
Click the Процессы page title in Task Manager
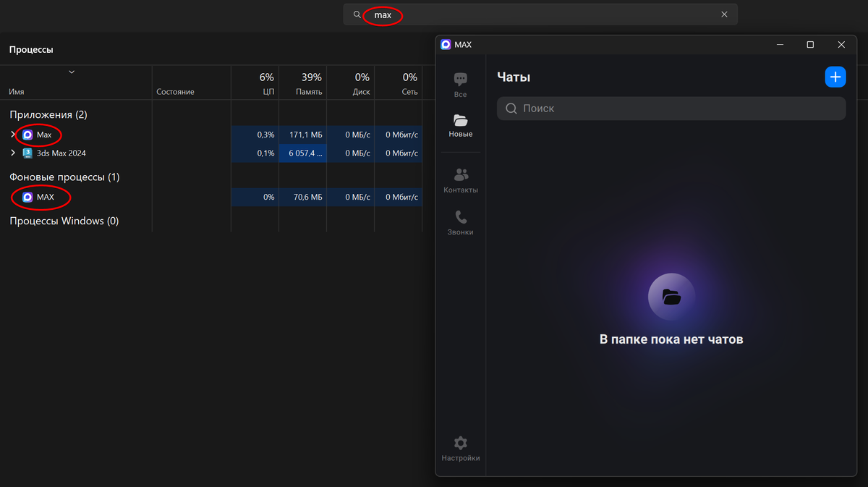click(31, 50)
